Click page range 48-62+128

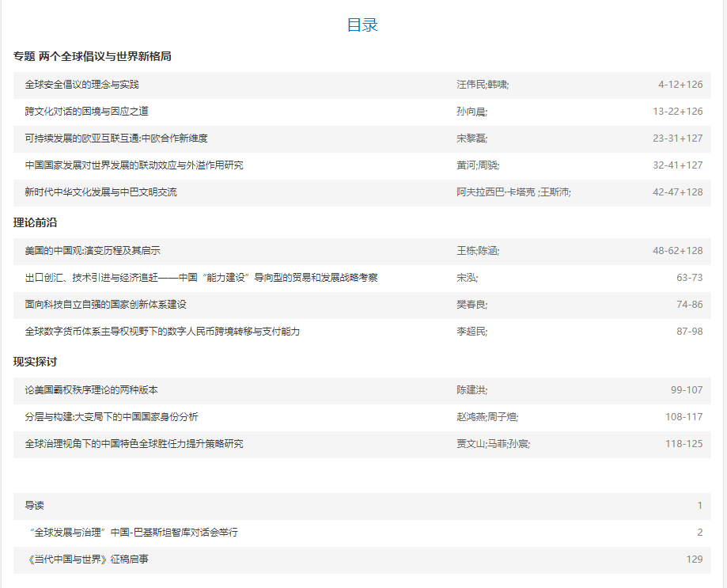tap(677, 251)
